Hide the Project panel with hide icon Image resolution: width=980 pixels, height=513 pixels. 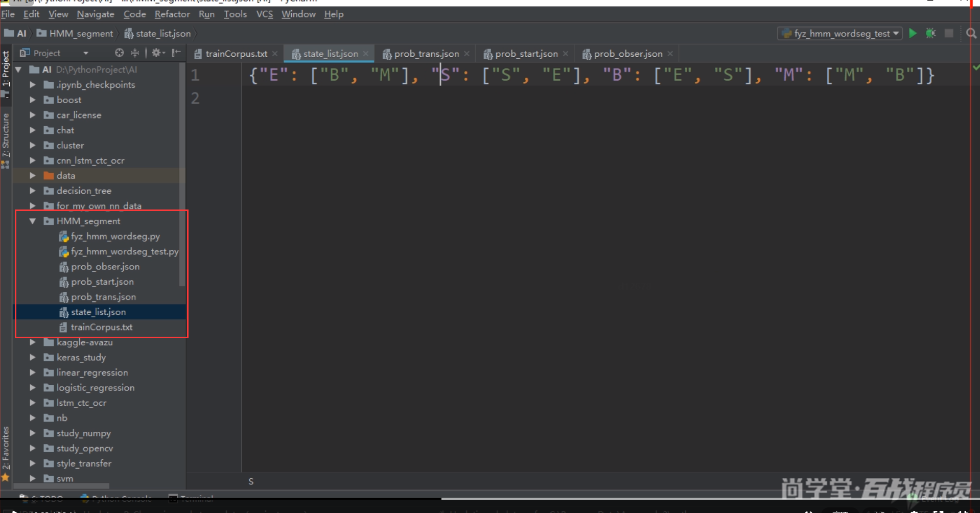coord(176,53)
